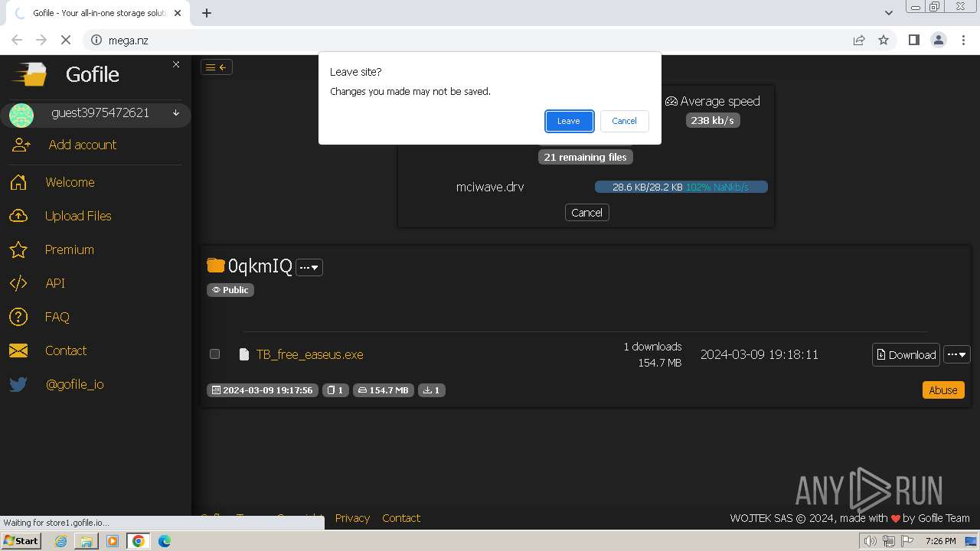Bookmark this tab with star icon

(x=884, y=41)
